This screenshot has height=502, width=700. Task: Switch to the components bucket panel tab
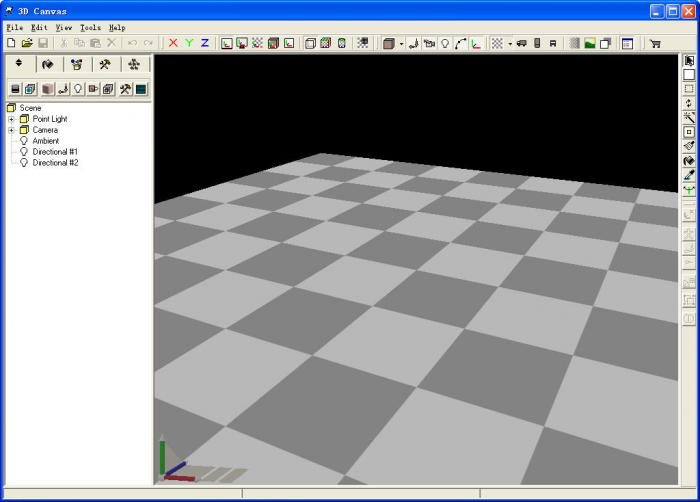77,64
